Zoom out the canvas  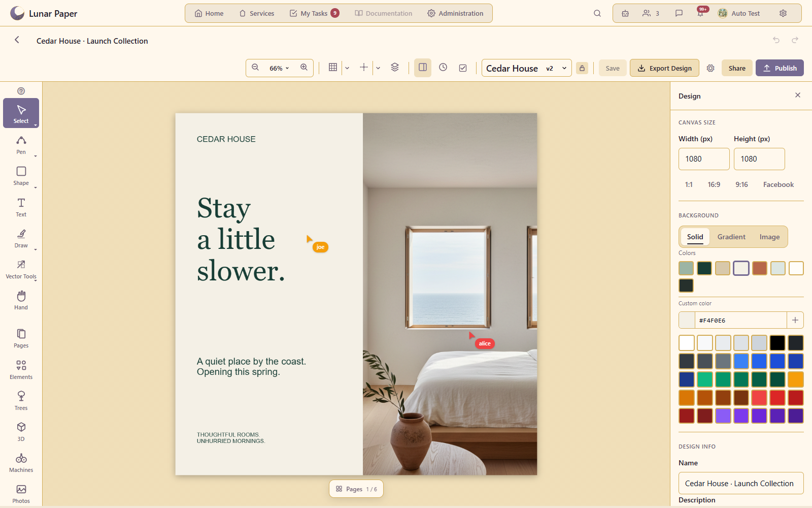pyautogui.click(x=255, y=68)
